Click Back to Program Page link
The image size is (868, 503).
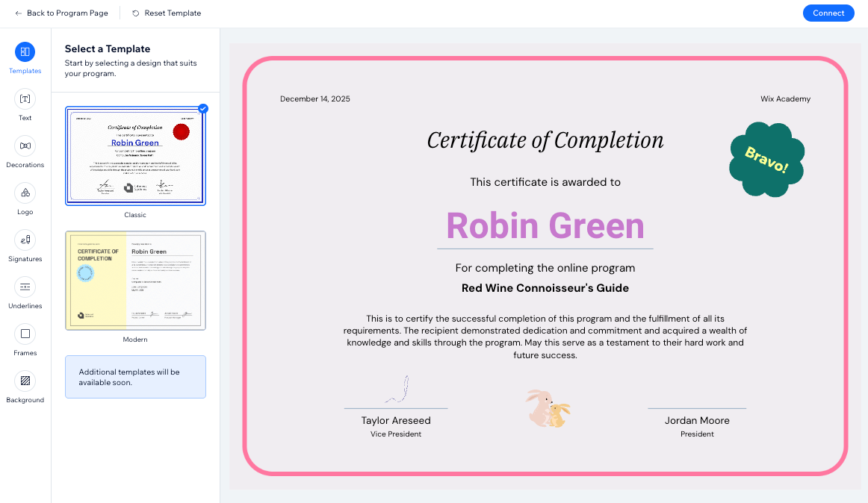point(69,13)
